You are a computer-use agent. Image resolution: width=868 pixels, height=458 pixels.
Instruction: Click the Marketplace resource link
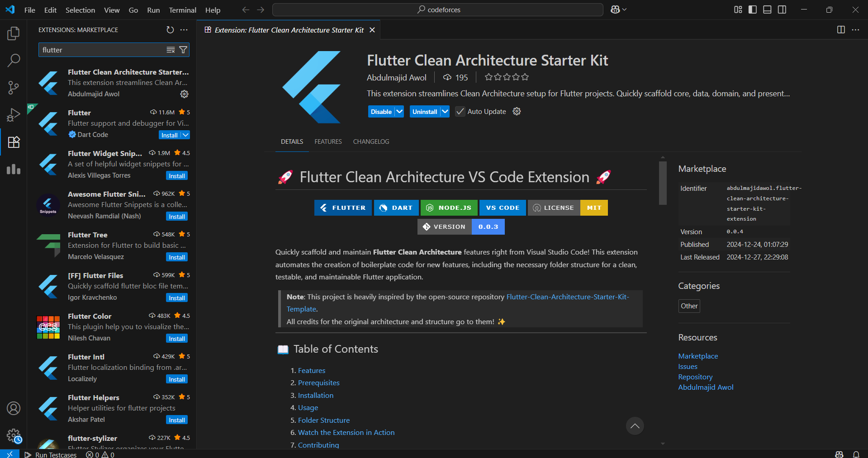point(698,356)
